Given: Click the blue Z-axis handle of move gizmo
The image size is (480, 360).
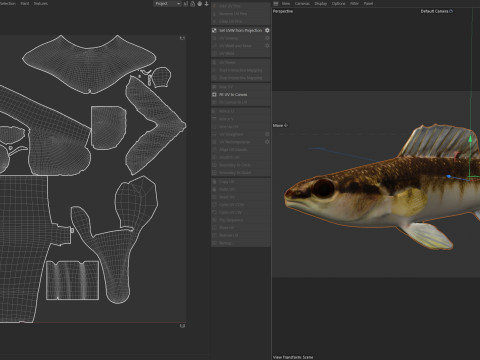Looking at the screenshot, I should pos(449,176).
